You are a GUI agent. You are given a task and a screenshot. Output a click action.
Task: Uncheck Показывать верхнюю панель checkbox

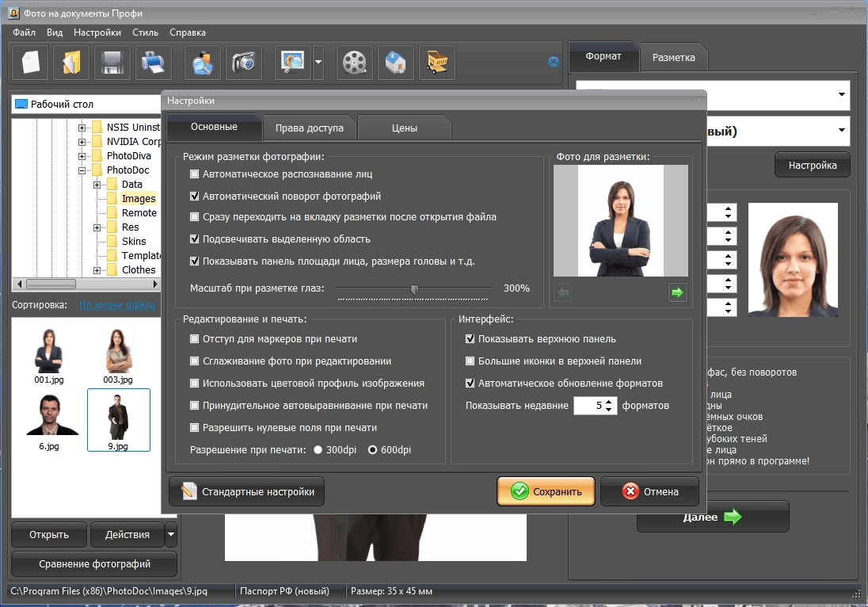point(470,339)
